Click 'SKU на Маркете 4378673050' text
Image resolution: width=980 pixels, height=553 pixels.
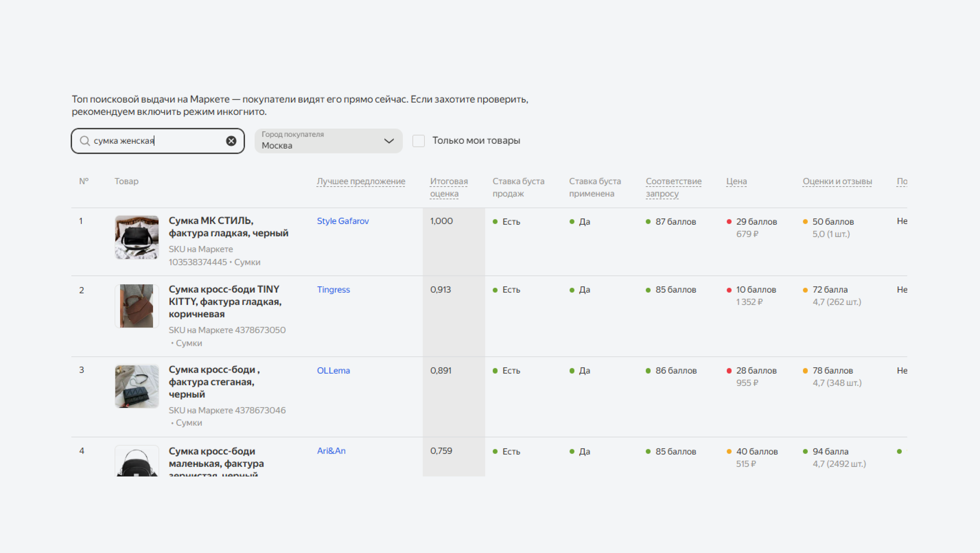[x=227, y=330]
